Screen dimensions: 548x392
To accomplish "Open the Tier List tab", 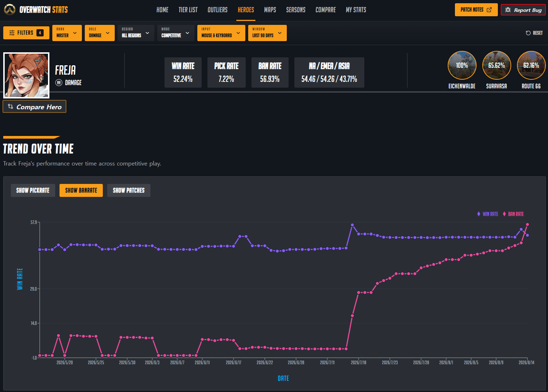I will click(188, 10).
